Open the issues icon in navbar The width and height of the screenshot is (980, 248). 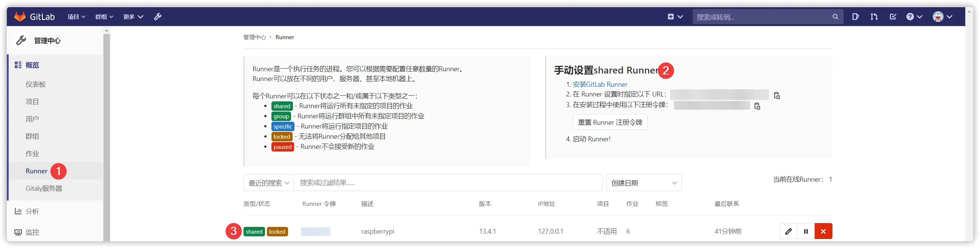[855, 17]
